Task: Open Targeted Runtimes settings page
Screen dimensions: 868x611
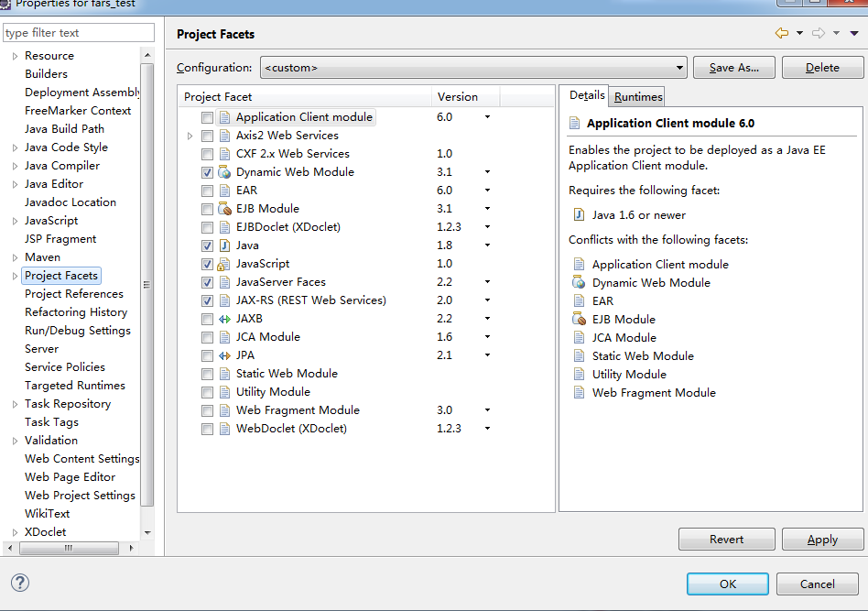Action: coord(75,385)
